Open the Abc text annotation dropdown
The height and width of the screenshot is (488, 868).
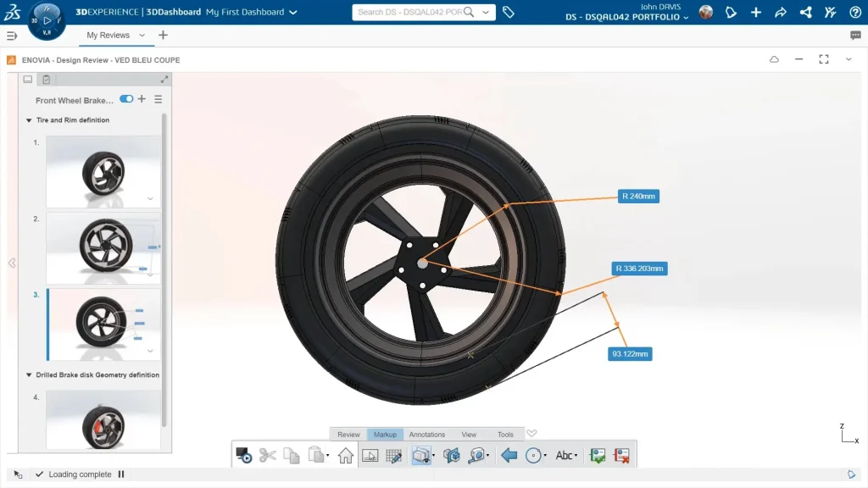[x=566, y=456]
